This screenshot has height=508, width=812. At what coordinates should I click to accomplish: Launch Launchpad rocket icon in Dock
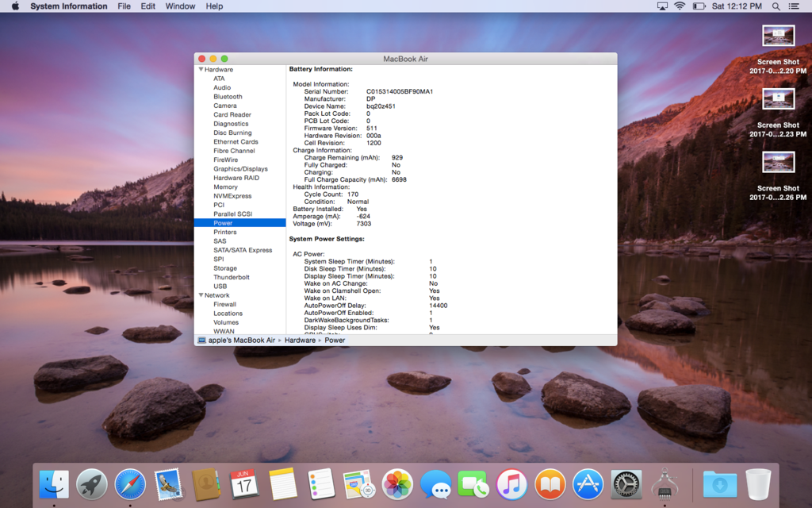click(92, 484)
